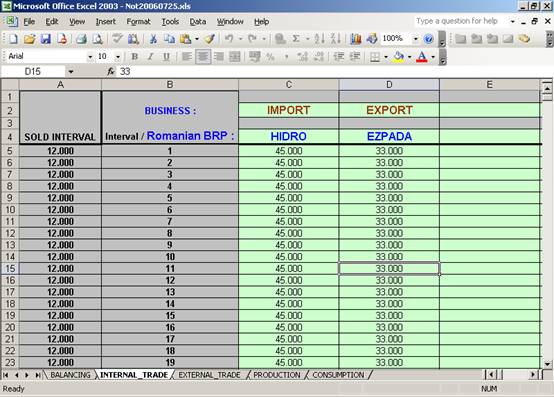
Task: Apply Percent Style formatting
Action: click(270, 57)
